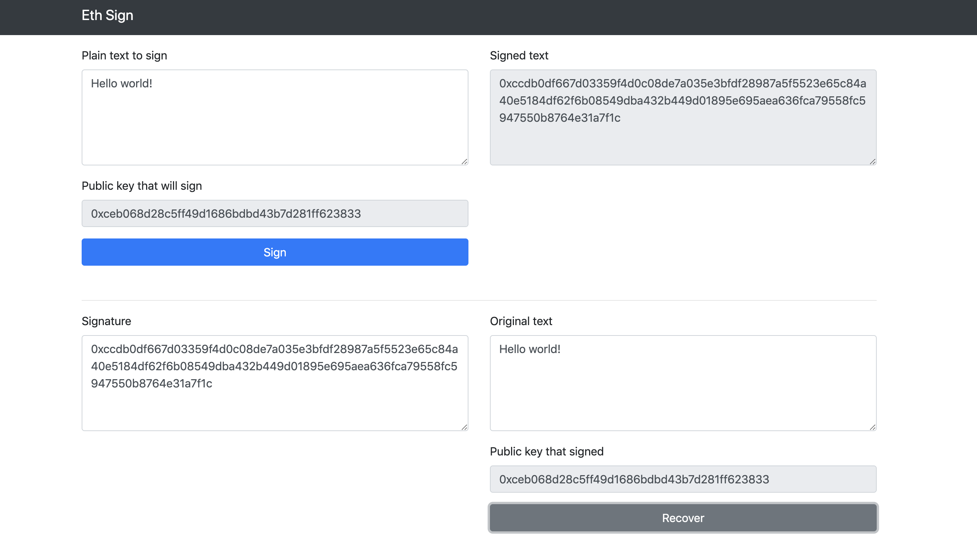Grab resize handle of Plain text textarea
Image resolution: width=977 pixels, height=560 pixels.
click(x=464, y=161)
